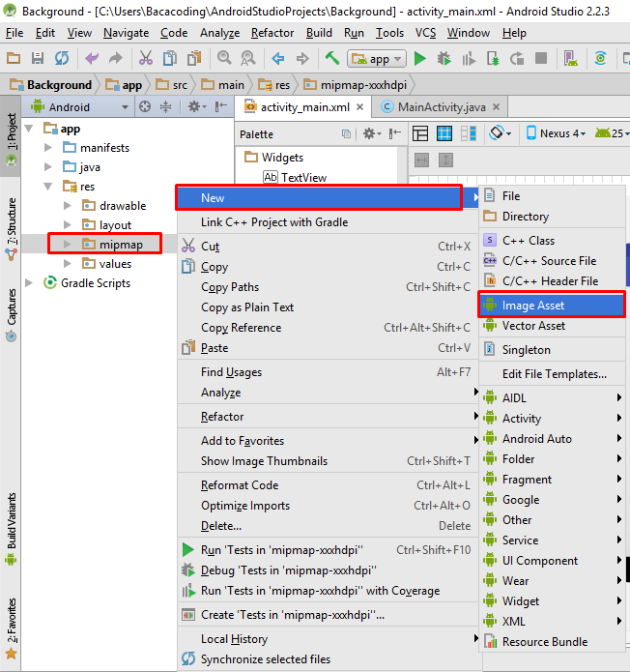Click the Scroll from Source target icon
Image resolution: width=630 pixels, height=672 pixels.
(145, 106)
